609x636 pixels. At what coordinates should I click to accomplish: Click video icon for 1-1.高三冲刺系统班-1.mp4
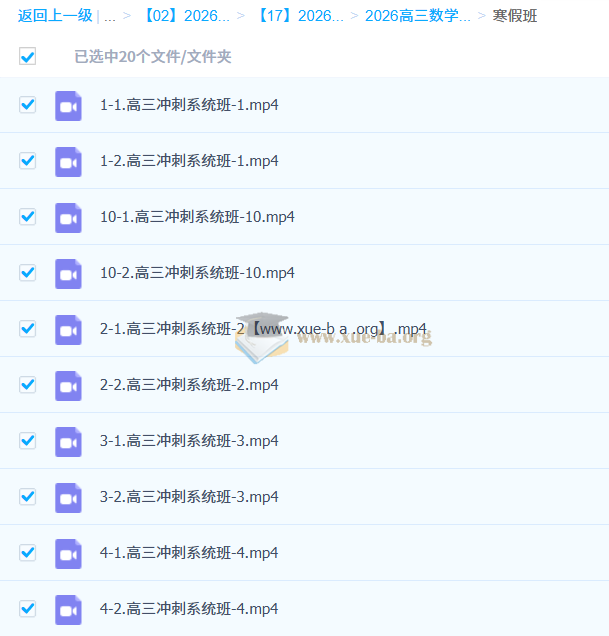pyautogui.click(x=68, y=106)
